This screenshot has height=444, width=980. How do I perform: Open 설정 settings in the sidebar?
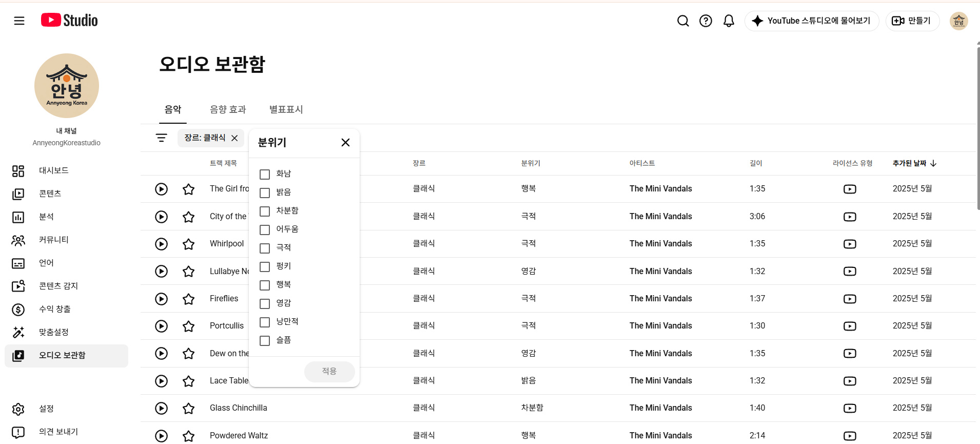(66, 409)
